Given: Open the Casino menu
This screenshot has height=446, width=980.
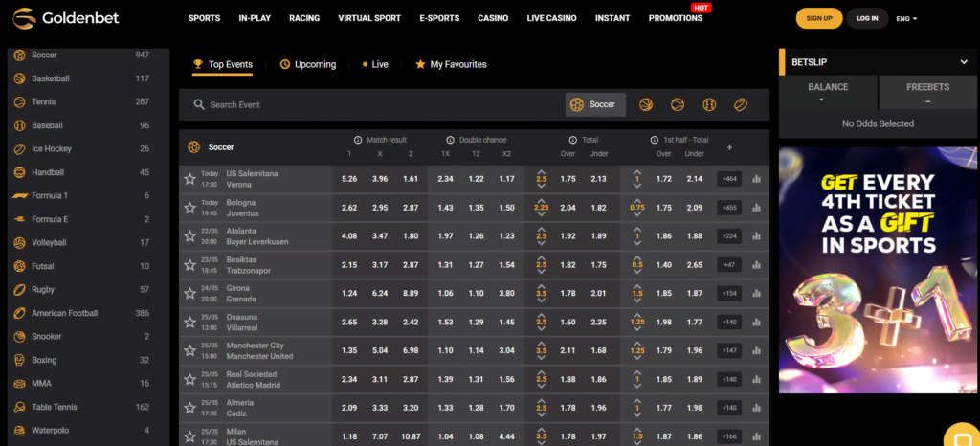Looking at the screenshot, I should (x=493, y=19).
